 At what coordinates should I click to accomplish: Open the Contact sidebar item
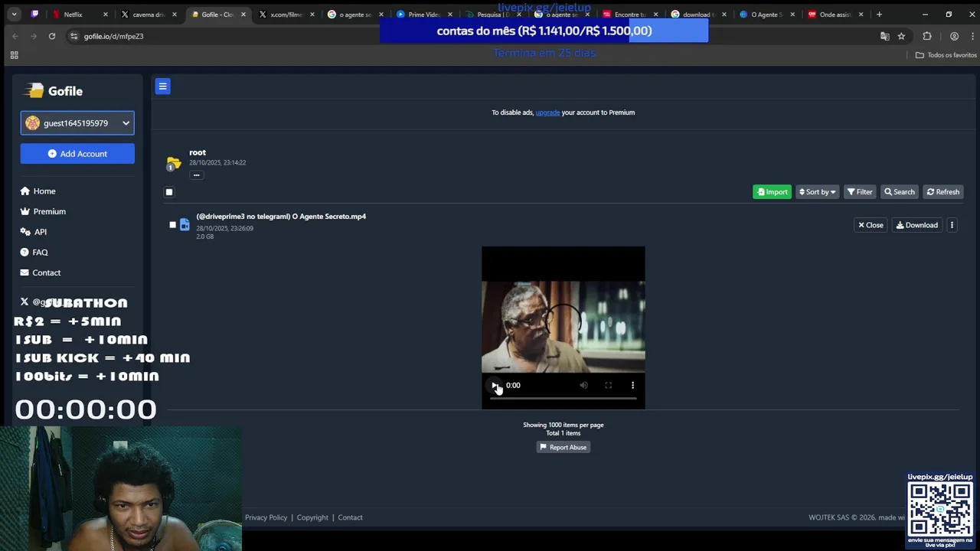(x=41, y=272)
